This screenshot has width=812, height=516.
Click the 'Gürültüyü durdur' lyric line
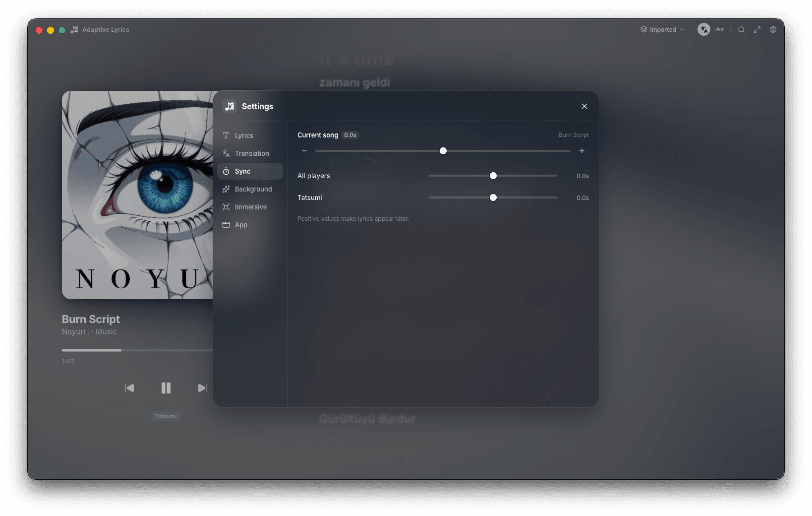coord(367,419)
